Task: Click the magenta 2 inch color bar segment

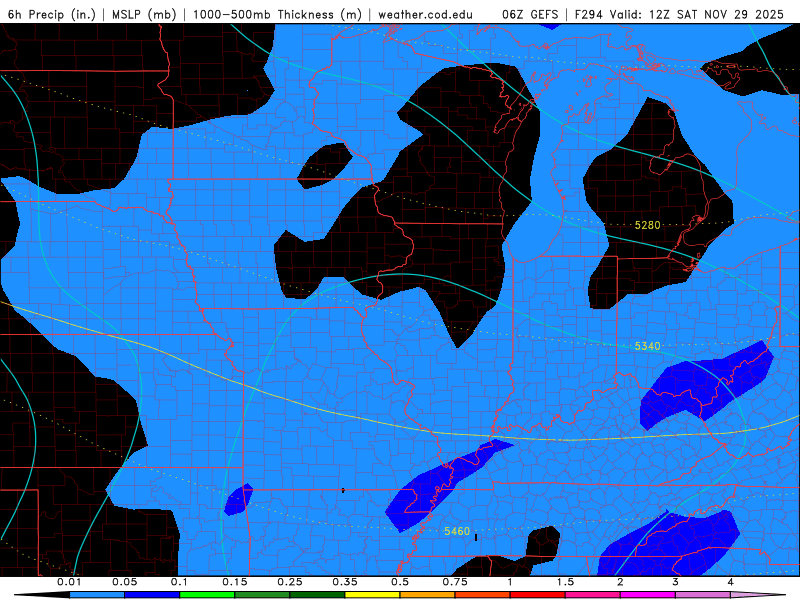Action: pos(648,595)
